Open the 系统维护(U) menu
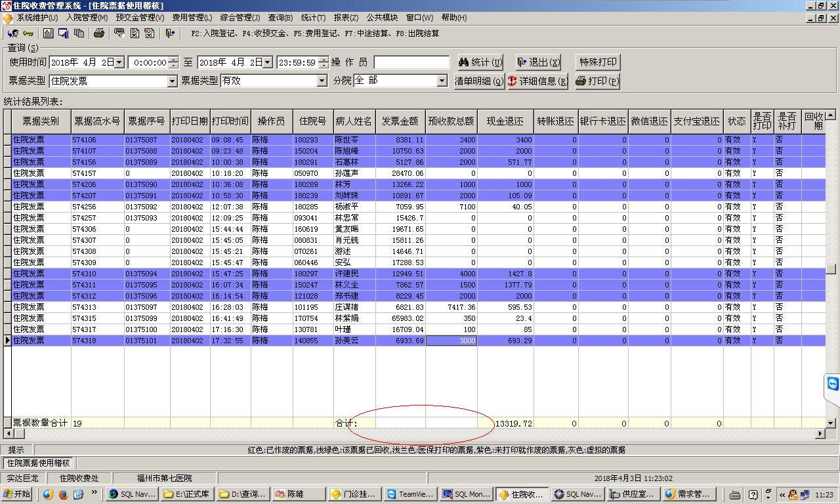 tap(37, 18)
